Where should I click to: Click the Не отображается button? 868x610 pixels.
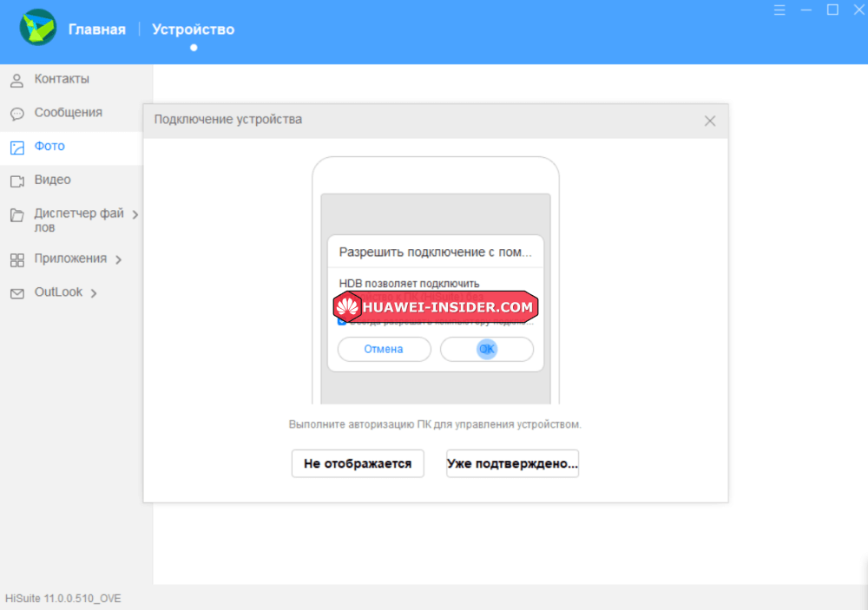point(358,463)
